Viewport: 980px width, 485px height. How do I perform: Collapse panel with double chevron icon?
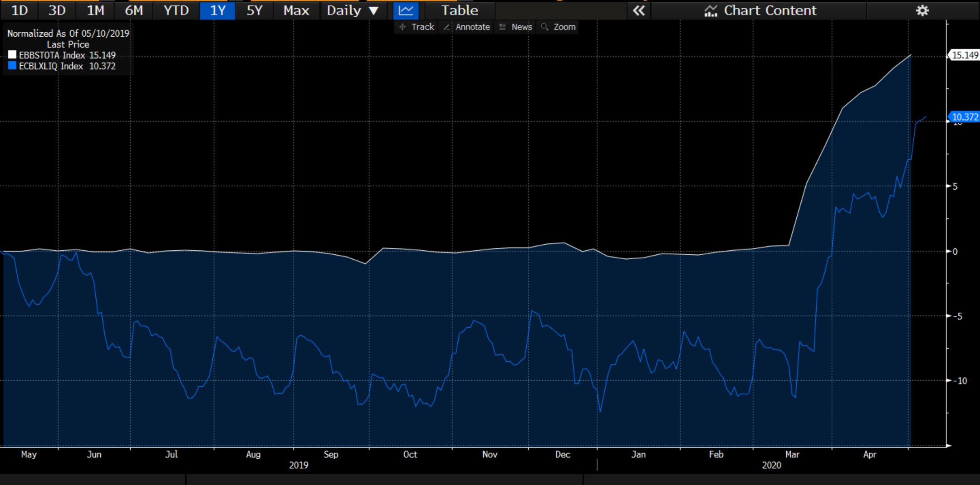coord(639,10)
